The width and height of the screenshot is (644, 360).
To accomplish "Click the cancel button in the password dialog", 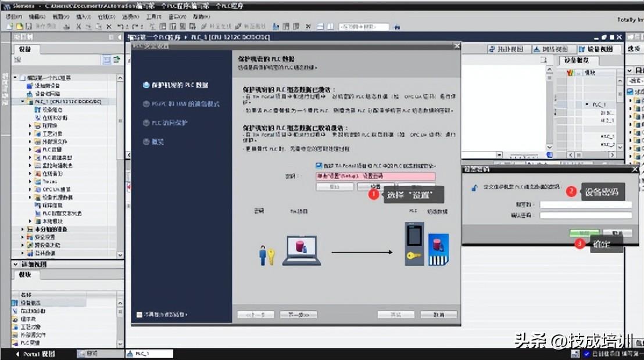I will coord(617,233).
